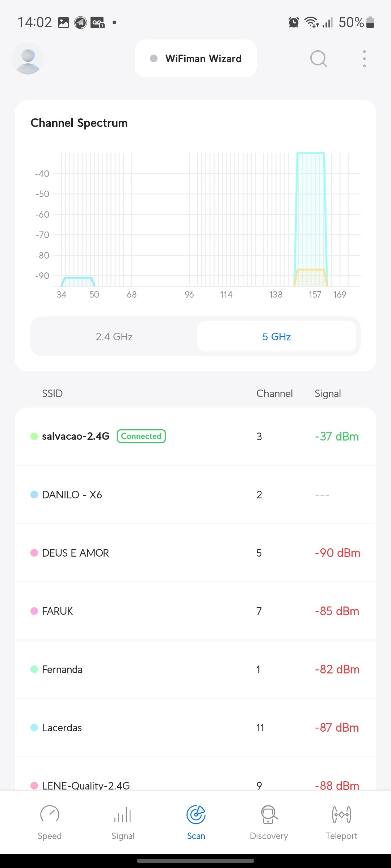The image size is (391, 868).
Task: Select the Scan radar tab
Action: click(x=196, y=822)
